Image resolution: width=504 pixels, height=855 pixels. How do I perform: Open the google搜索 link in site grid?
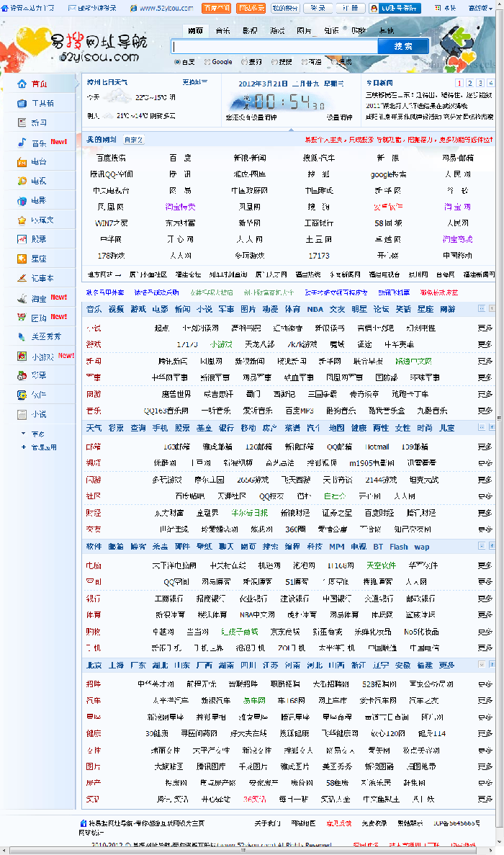point(388,174)
